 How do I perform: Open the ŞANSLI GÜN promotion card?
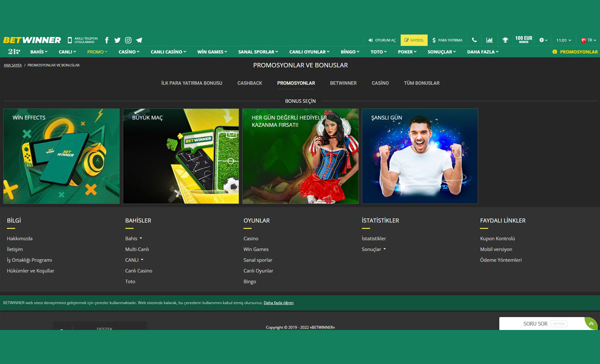point(420,156)
